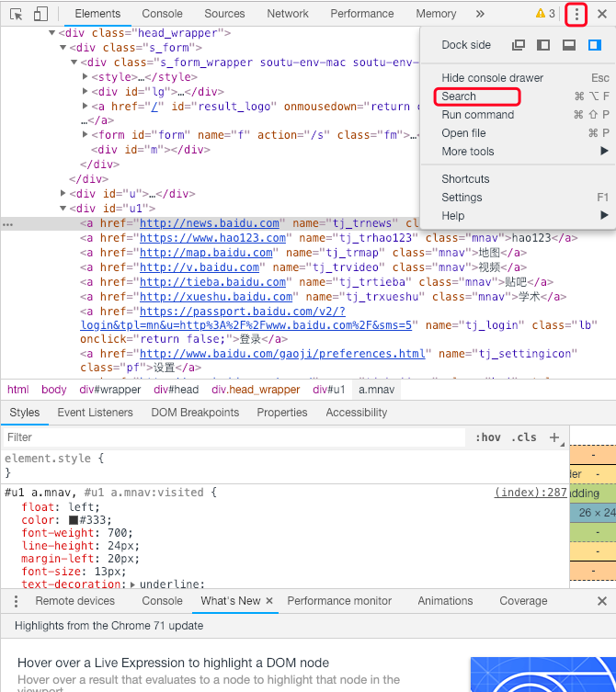Screen dimensions: 616x692
Task: Open Coverage drawer tab
Action: [x=523, y=601]
